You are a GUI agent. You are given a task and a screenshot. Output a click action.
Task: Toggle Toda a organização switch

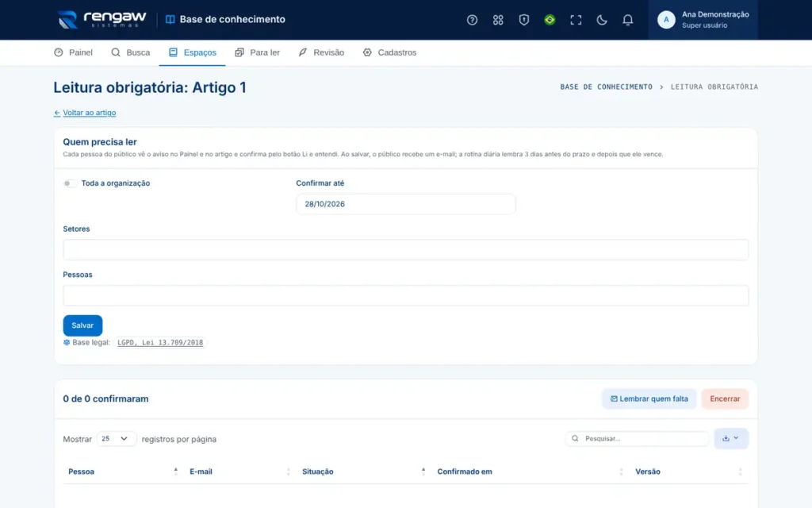(70, 183)
